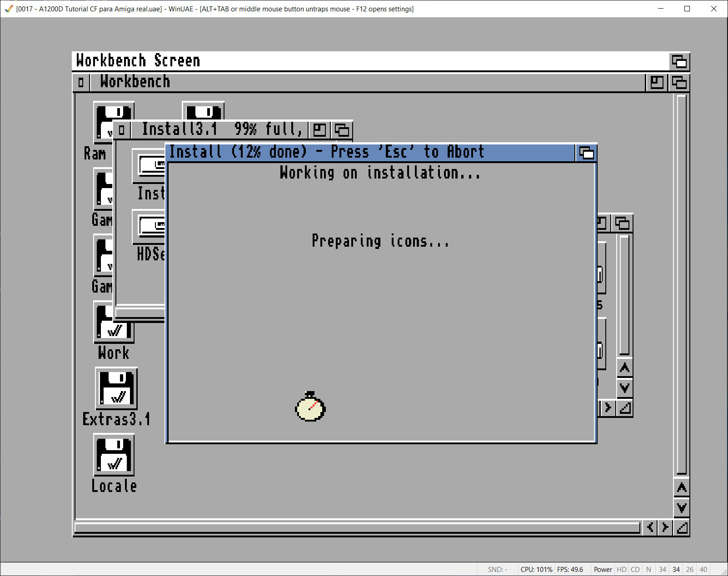
Task: Select the Extras3.1 floppy disk icon
Action: pos(116,389)
